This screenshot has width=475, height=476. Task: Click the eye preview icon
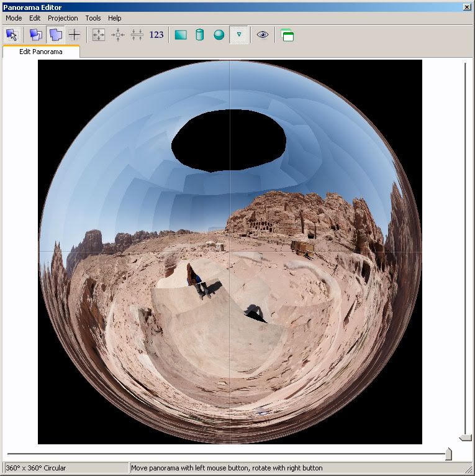pos(263,35)
